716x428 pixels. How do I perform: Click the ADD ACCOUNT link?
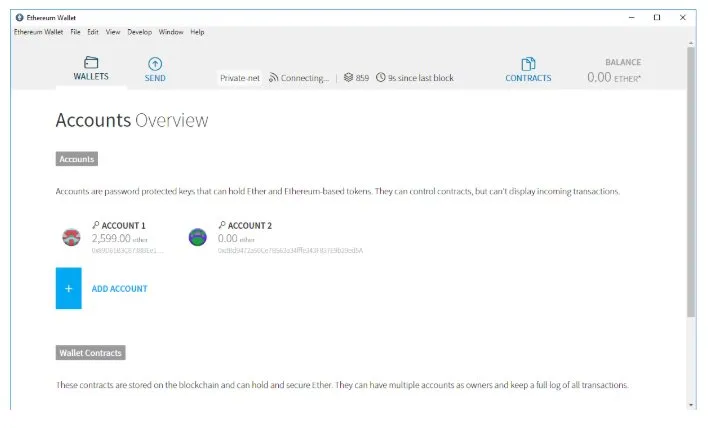pos(120,289)
